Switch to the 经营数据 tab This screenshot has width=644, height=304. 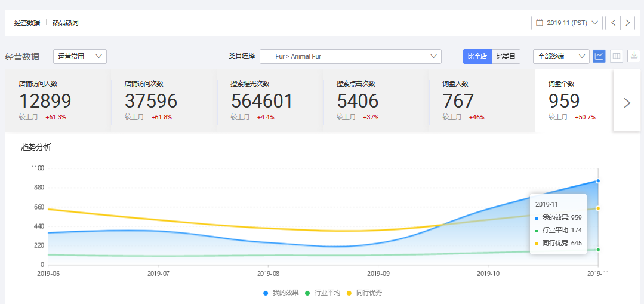(x=27, y=23)
